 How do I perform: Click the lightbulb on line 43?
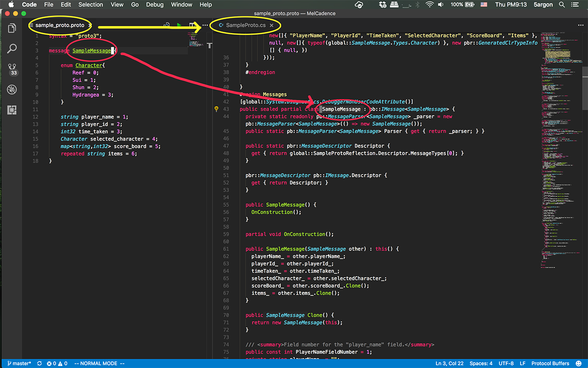(216, 109)
